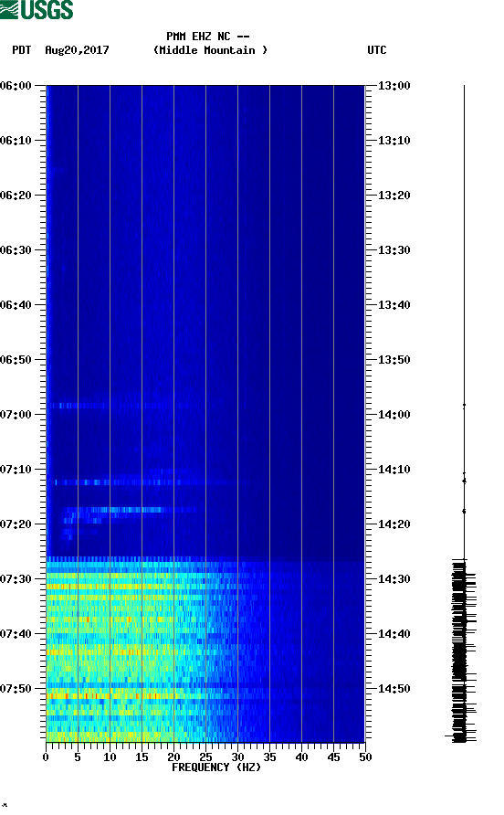Click the 07:40 PDT time label

click(16, 634)
